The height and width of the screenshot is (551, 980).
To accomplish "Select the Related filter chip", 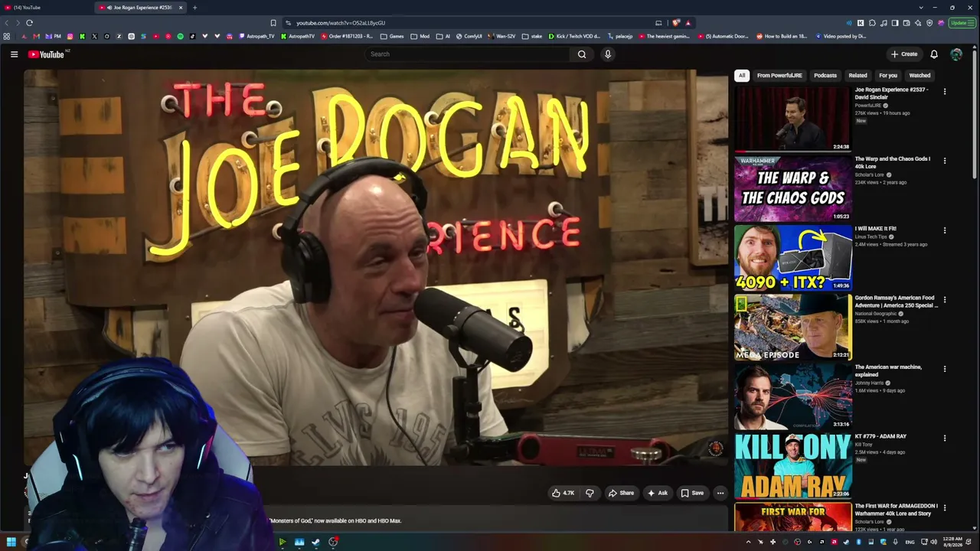I will pyautogui.click(x=857, y=76).
